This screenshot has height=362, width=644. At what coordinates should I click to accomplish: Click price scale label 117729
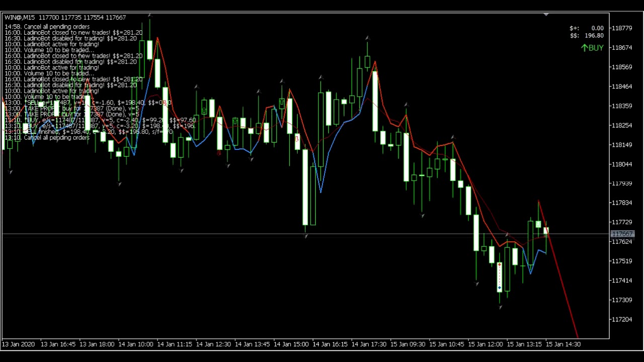click(622, 222)
